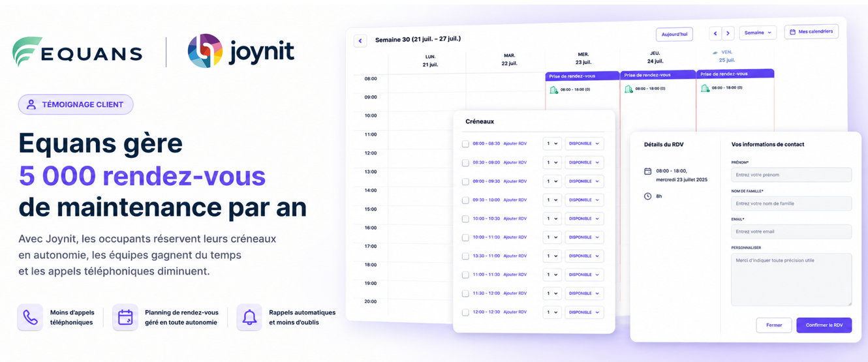Click the bell icon for Rappels automatiques
Screen dimensions: 868x362
[x=249, y=318]
